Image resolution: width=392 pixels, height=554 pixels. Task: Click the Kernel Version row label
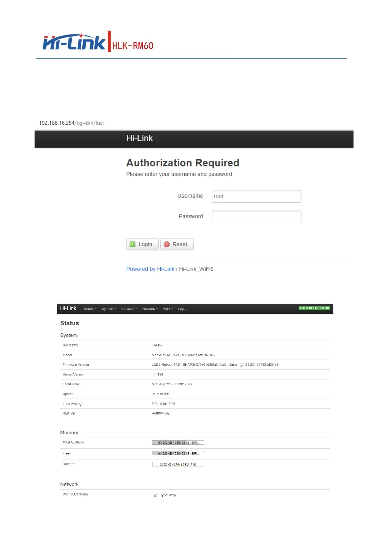click(x=73, y=375)
